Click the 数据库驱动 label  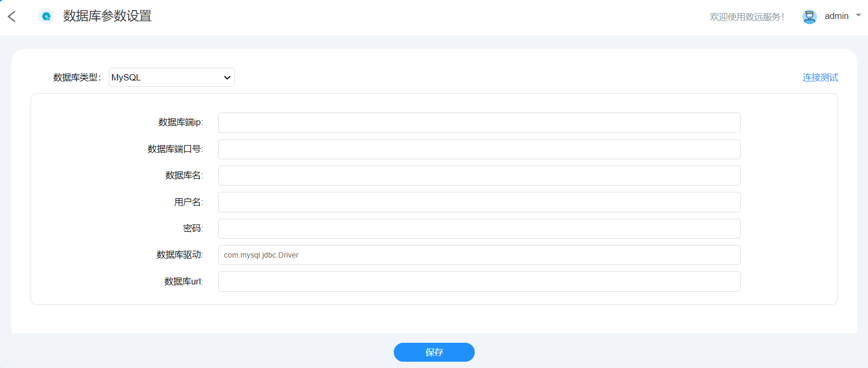(179, 255)
